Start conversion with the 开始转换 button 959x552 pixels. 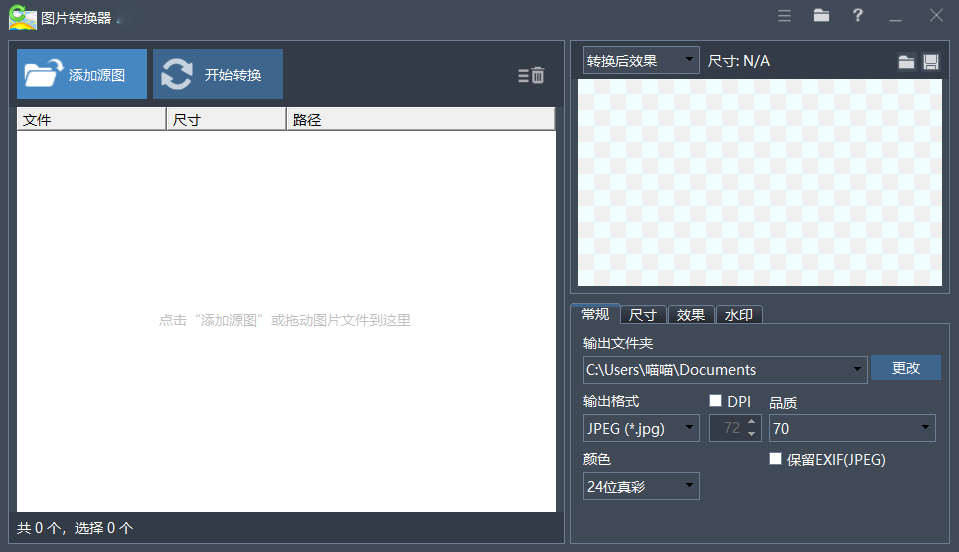[218, 75]
